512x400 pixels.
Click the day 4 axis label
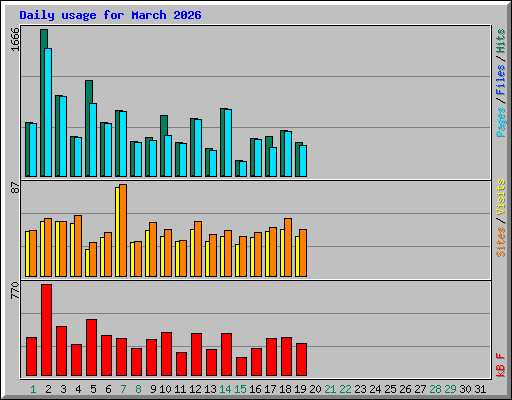pos(78,389)
